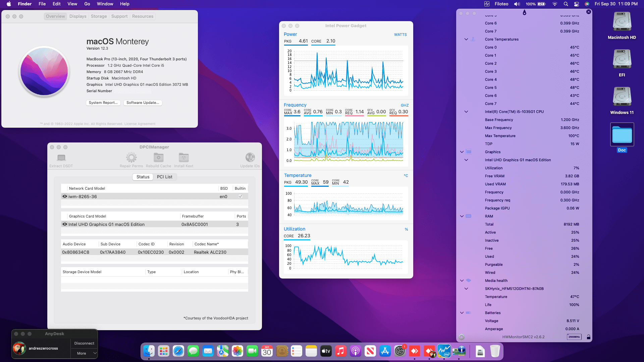Click the System Report... button
This screenshot has width=644, height=362.
point(103,103)
